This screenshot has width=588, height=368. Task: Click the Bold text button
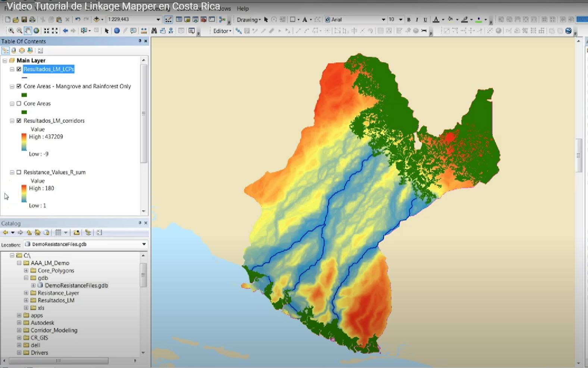coord(409,19)
